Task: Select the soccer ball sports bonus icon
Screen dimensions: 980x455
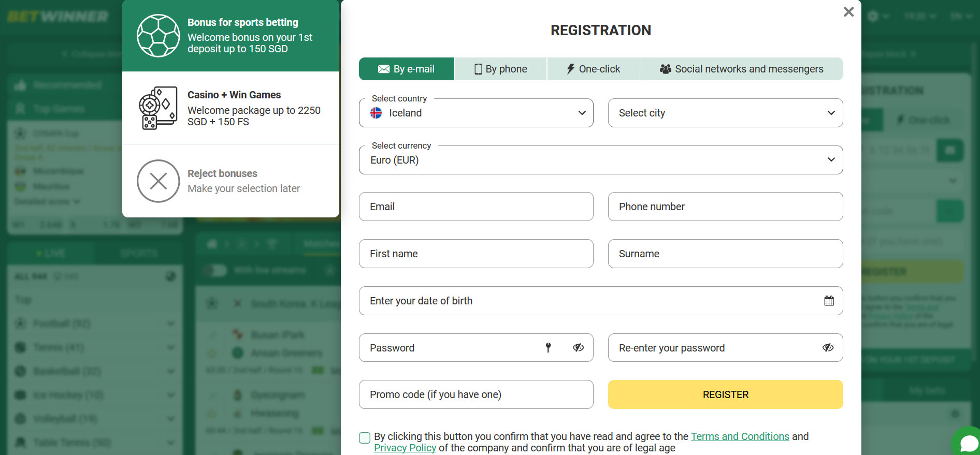Action: [x=158, y=36]
